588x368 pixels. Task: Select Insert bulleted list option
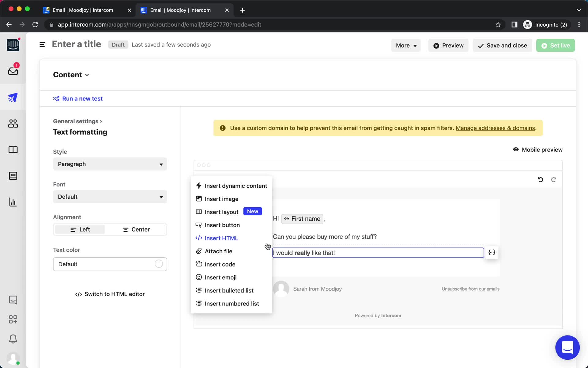pos(229,290)
